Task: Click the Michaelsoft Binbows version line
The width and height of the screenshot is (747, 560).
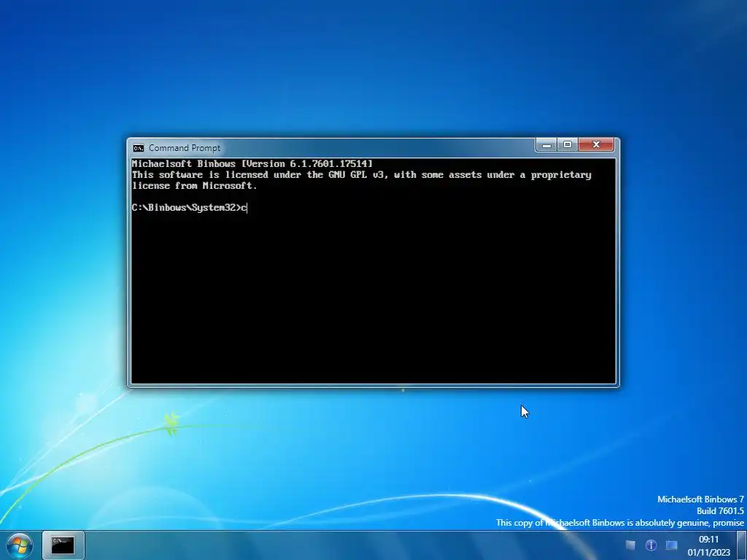Action: click(x=252, y=164)
